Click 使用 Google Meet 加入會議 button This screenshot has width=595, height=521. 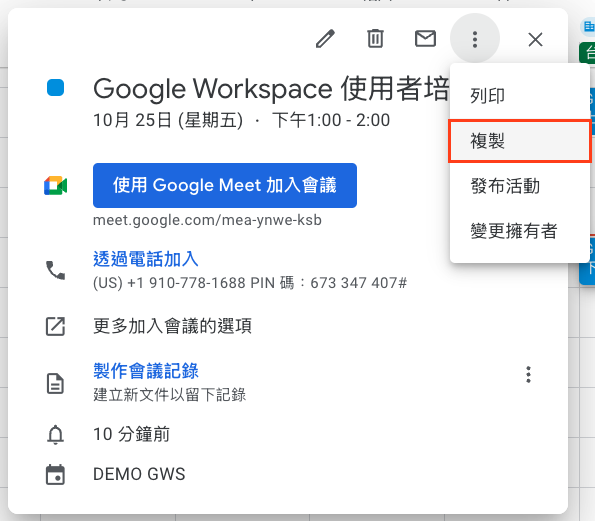(225, 186)
